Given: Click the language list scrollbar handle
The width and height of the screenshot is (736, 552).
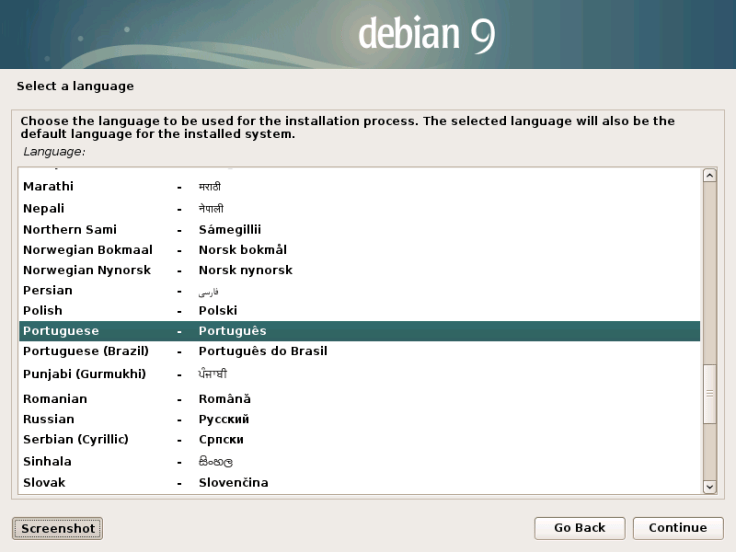Looking at the screenshot, I should 710,393.
